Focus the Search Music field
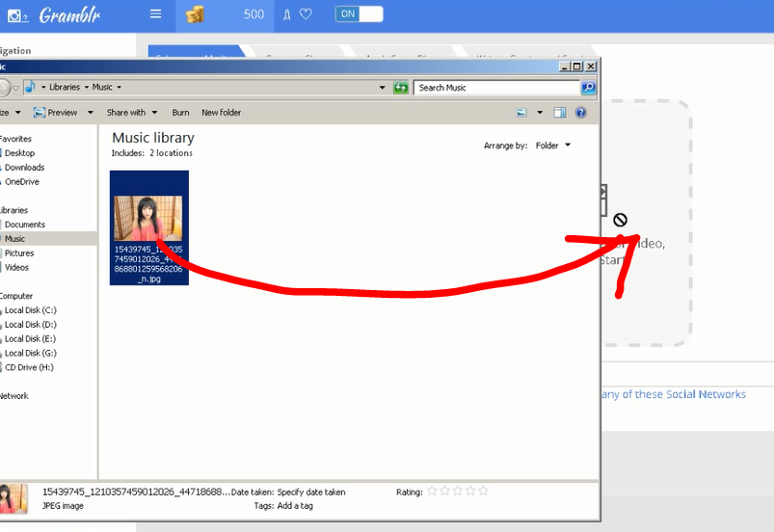This screenshot has width=774, height=532. click(496, 88)
